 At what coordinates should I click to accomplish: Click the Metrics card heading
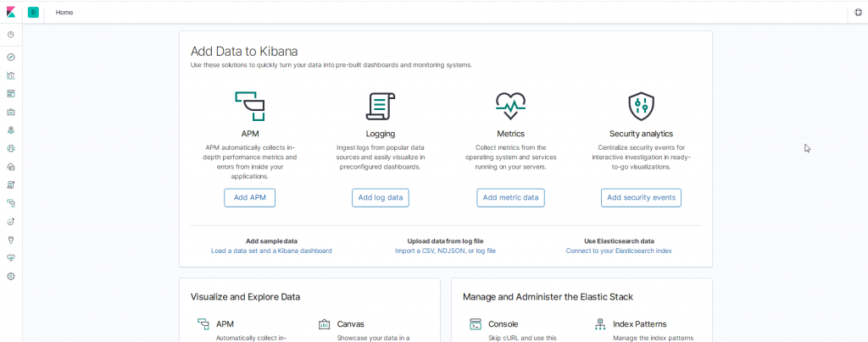click(x=510, y=134)
